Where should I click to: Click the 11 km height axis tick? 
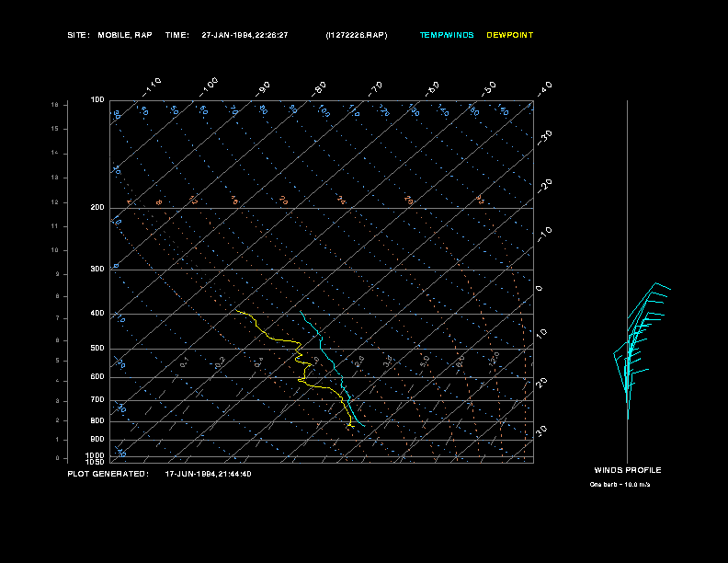55,226
